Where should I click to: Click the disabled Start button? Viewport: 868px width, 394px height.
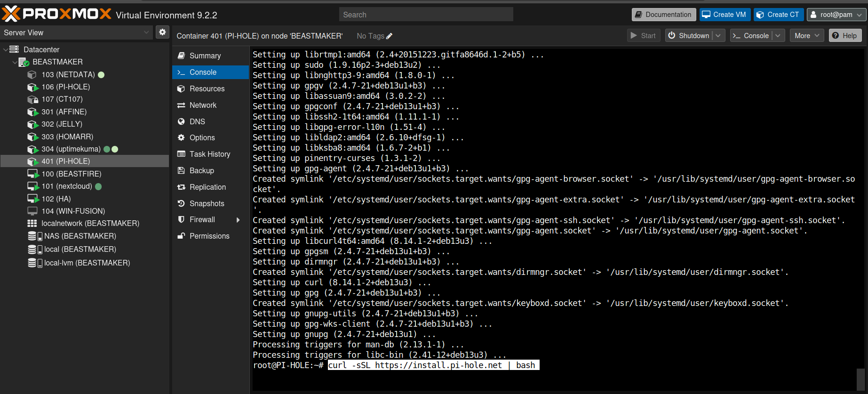tap(644, 36)
